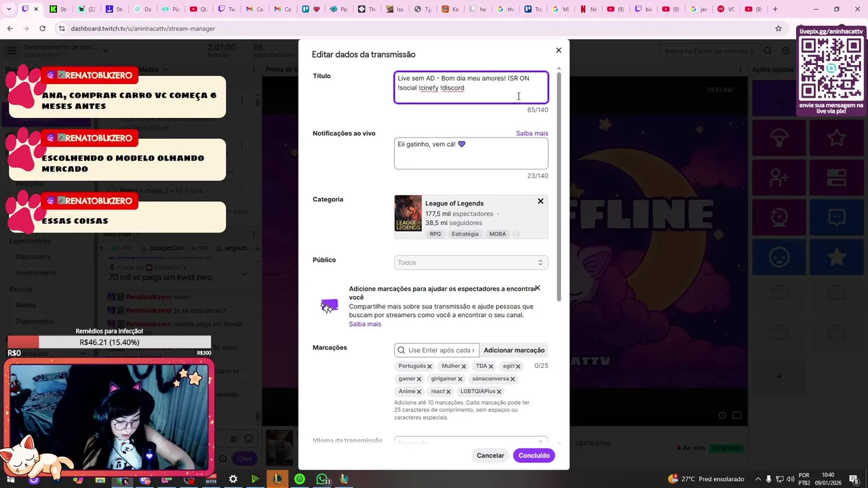The image size is (868, 488).
Task: Open the Público dropdown showing Todos
Action: pos(471,262)
